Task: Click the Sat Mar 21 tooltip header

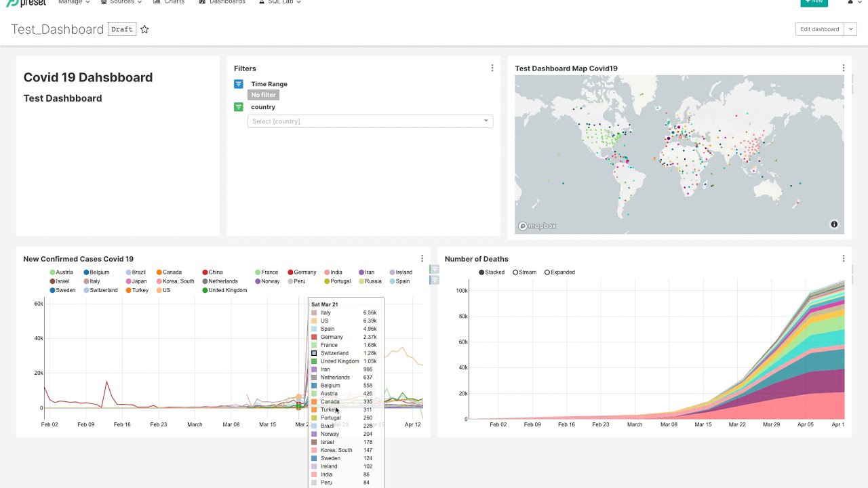Action: pyautogui.click(x=325, y=305)
